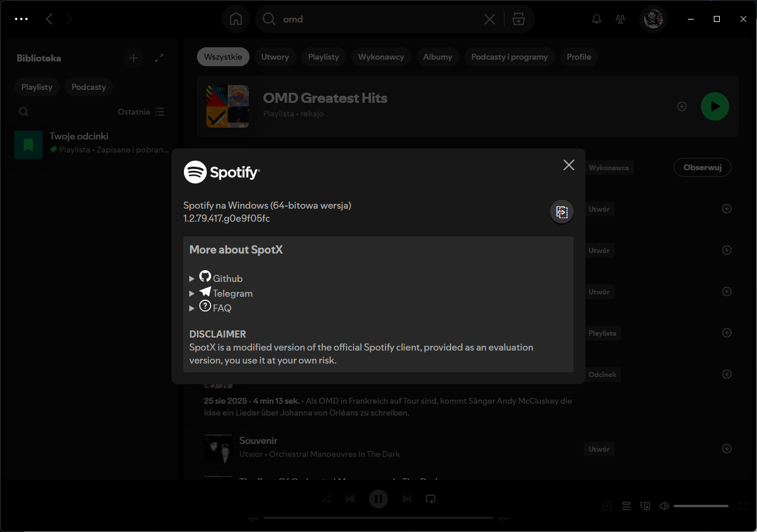Click the "25 sie 2025" episode date
This screenshot has height=532, width=757.
pyautogui.click(x=225, y=401)
